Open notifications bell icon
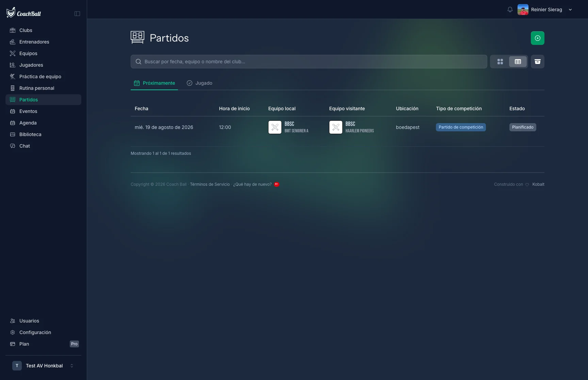Image resolution: width=588 pixels, height=380 pixels. click(510, 10)
